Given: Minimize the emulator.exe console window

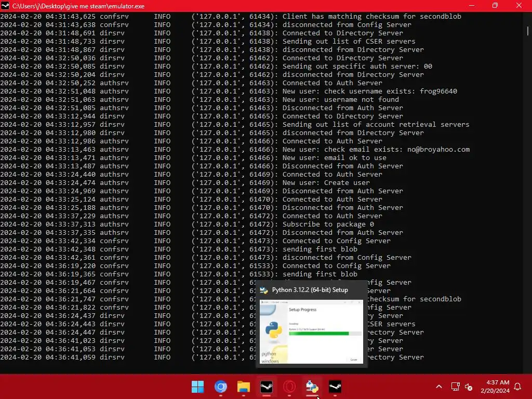Looking at the screenshot, I should click(x=472, y=6).
